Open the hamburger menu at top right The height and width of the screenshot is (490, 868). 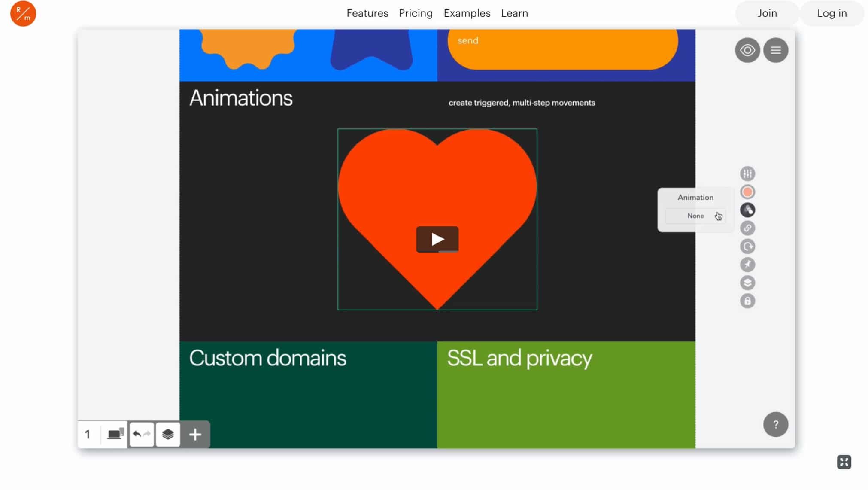pos(775,50)
